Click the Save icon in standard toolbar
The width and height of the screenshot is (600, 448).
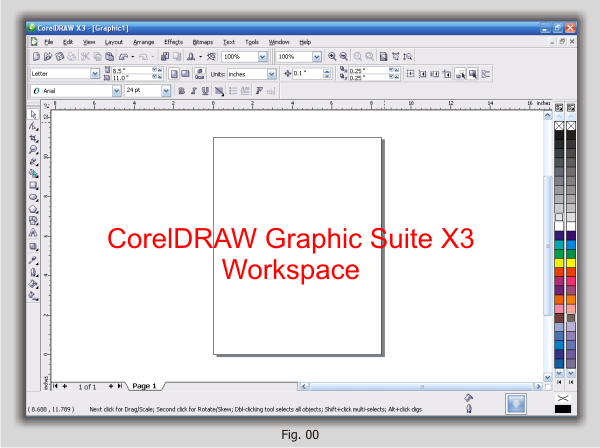pos(60,57)
